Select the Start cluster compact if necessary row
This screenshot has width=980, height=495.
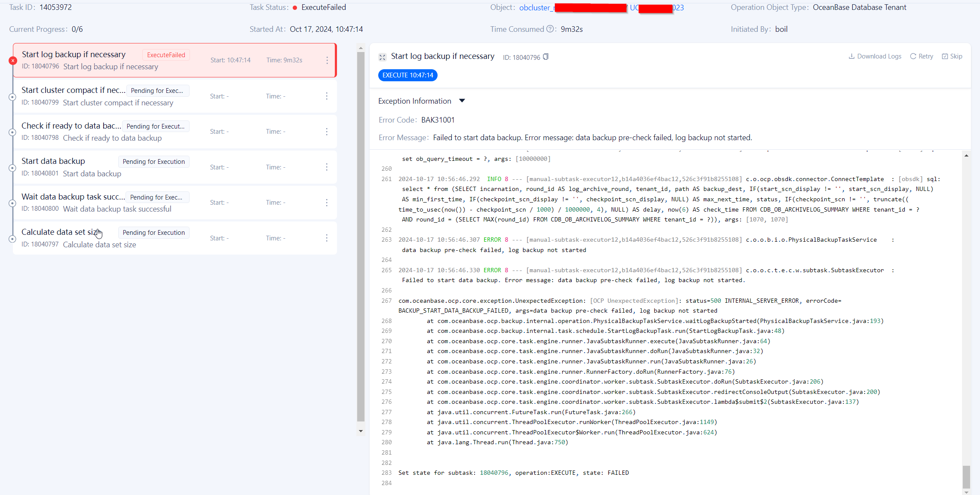click(x=175, y=96)
